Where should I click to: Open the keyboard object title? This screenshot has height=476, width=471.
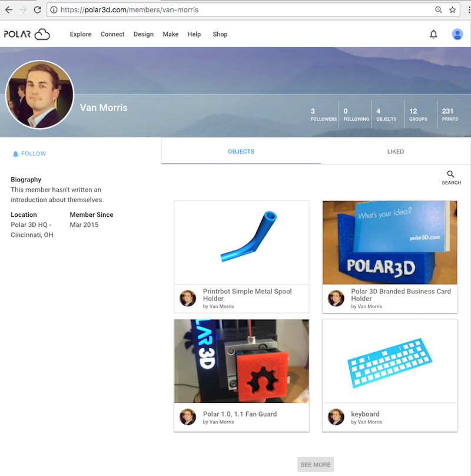click(x=365, y=414)
